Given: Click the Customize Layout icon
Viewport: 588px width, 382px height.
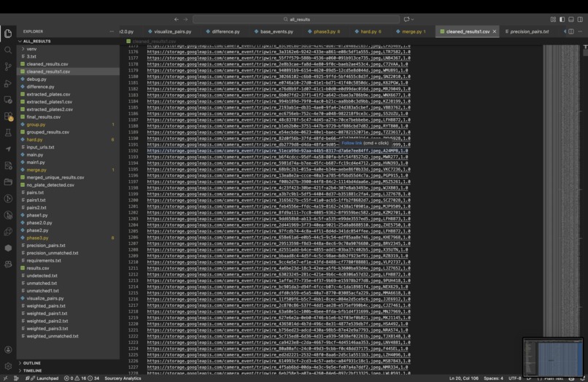Looking at the screenshot, I should [x=553, y=20].
